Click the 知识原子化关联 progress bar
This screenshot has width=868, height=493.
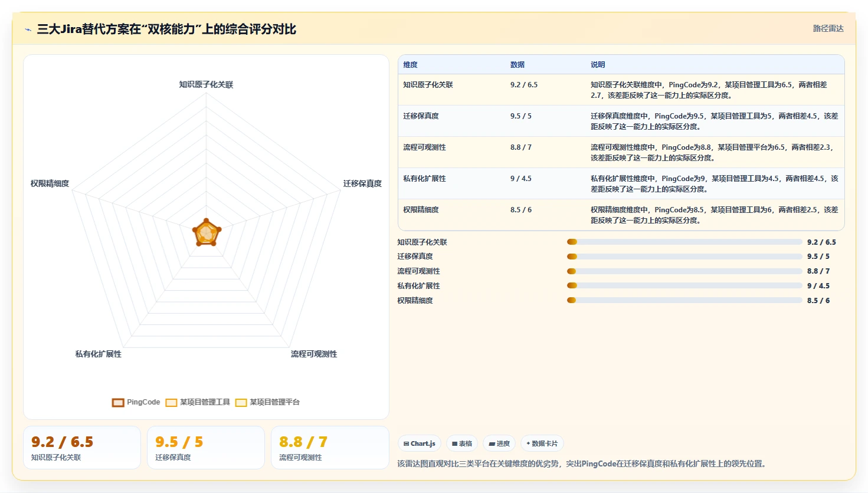[684, 242]
